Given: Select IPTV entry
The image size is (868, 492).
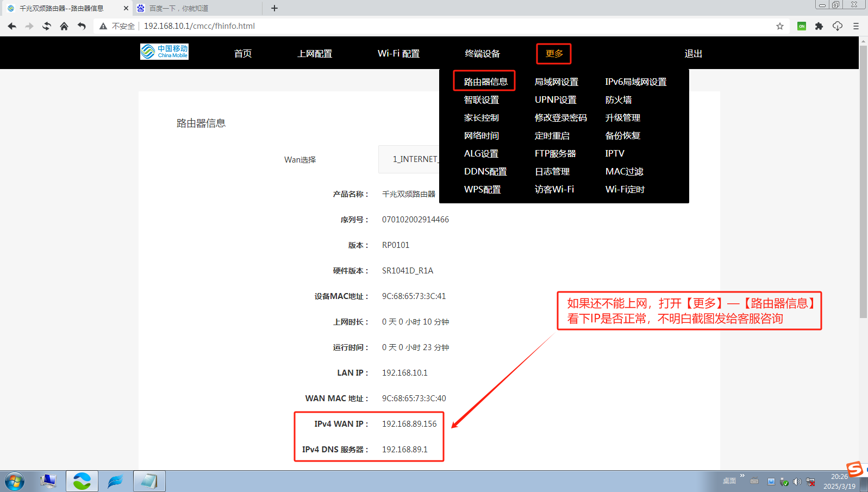Looking at the screenshot, I should click(615, 153).
